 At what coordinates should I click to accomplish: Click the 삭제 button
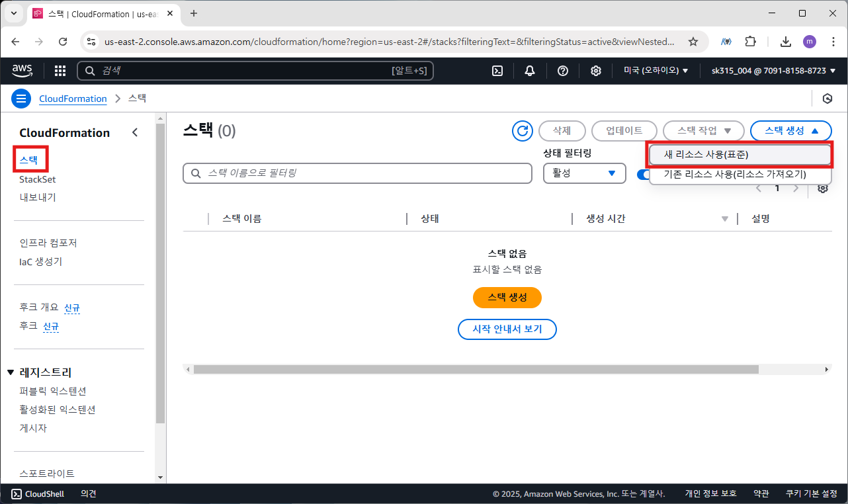(562, 131)
